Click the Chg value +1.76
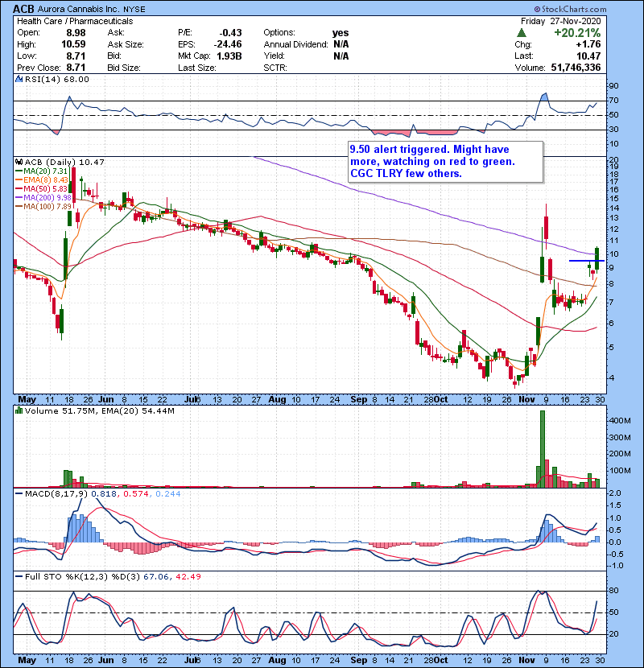Screen dimensions: 644x668 (x=588, y=44)
